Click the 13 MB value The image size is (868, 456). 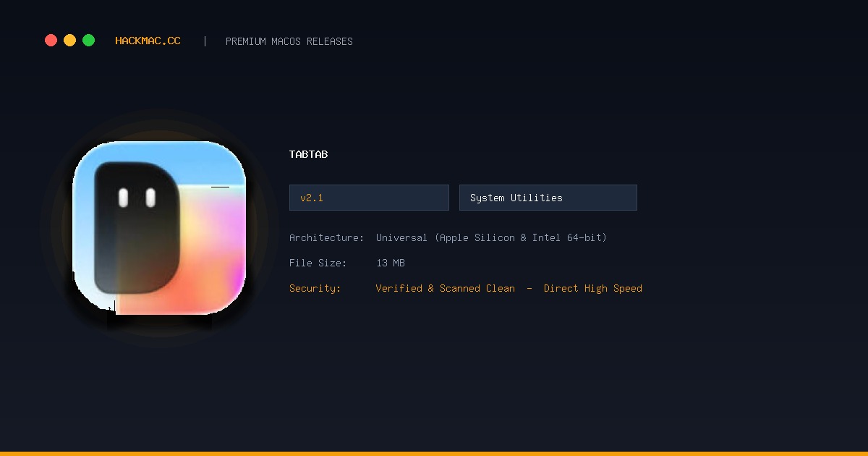pos(391,263)
